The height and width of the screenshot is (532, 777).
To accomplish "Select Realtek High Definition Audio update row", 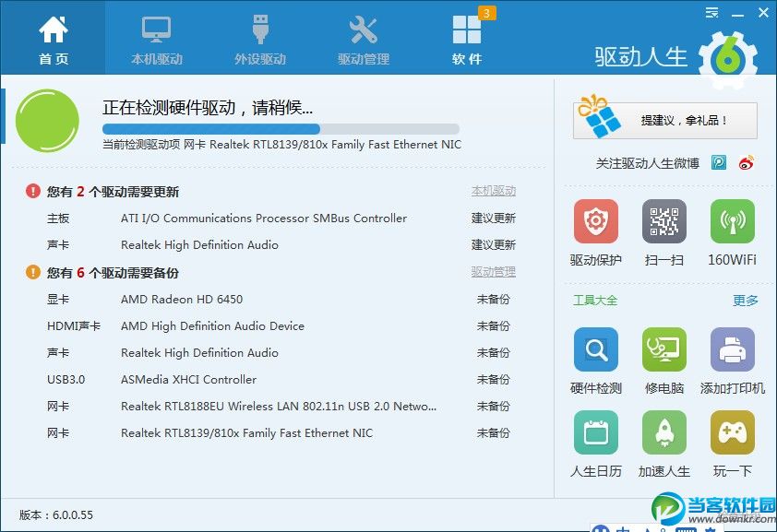I will (x=281, y=245).
